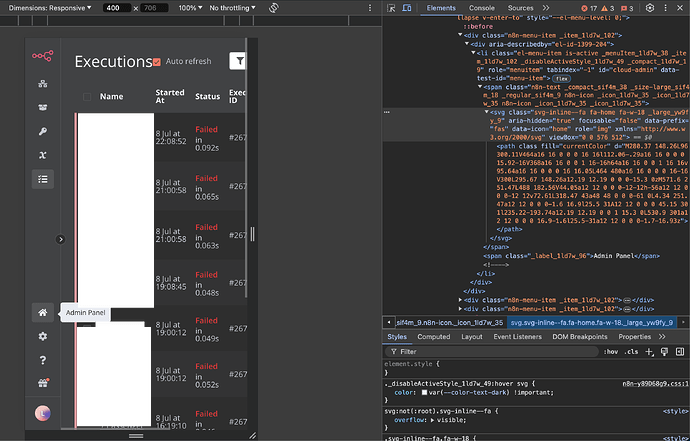
Task: Show more style pane tabs after Properties
Action: pyautogui.click(x=662, y=337)
